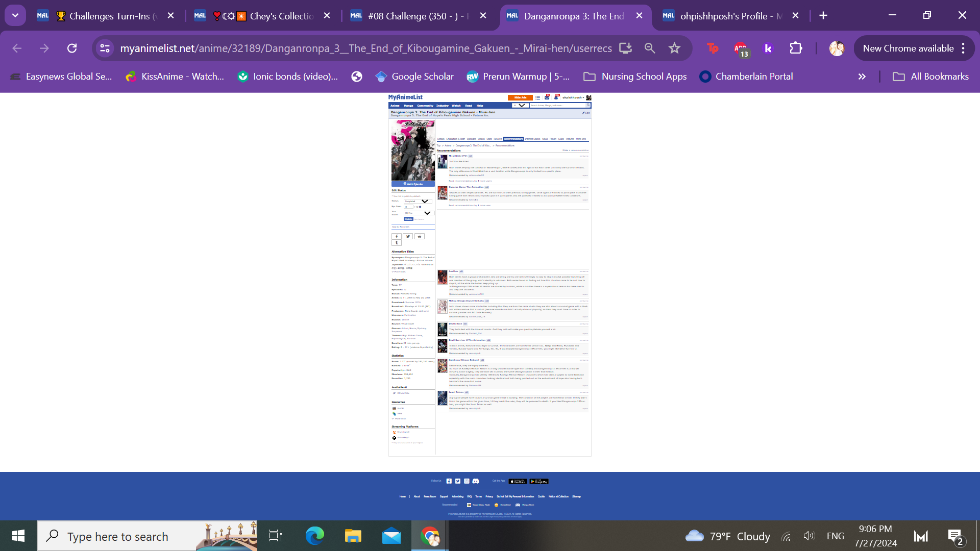Open the Chrome Extensions puzzle icon
Screen dimensions: 980x551
tap(796, 48)
